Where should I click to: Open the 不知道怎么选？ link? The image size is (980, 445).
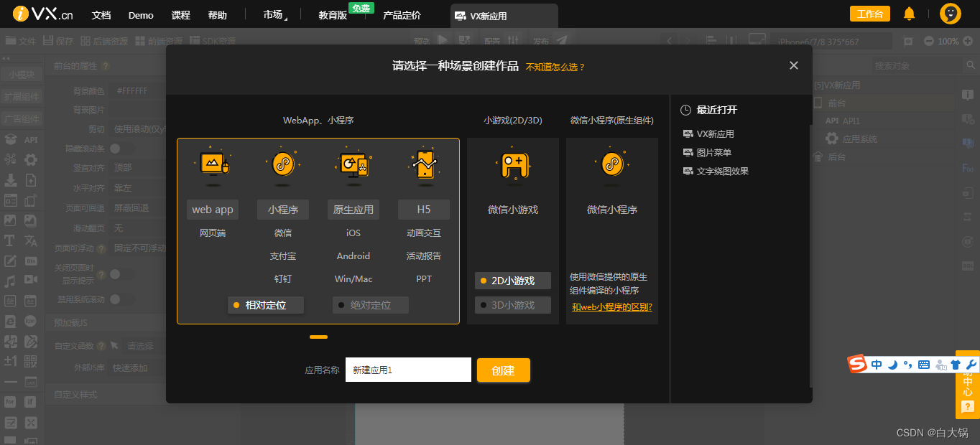pyautogui.click(x=555, y=67)
